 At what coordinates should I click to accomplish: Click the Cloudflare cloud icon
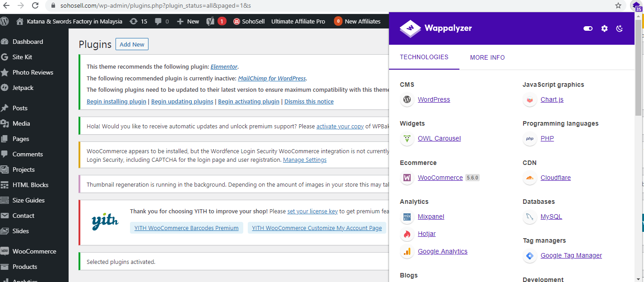(x=530, y=178)
